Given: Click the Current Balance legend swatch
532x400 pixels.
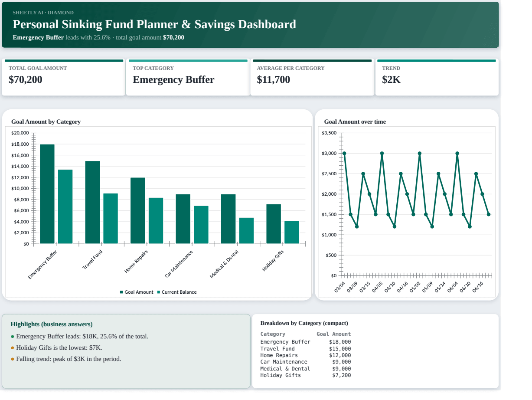Looking at the screenshot, I should (159, 292).
